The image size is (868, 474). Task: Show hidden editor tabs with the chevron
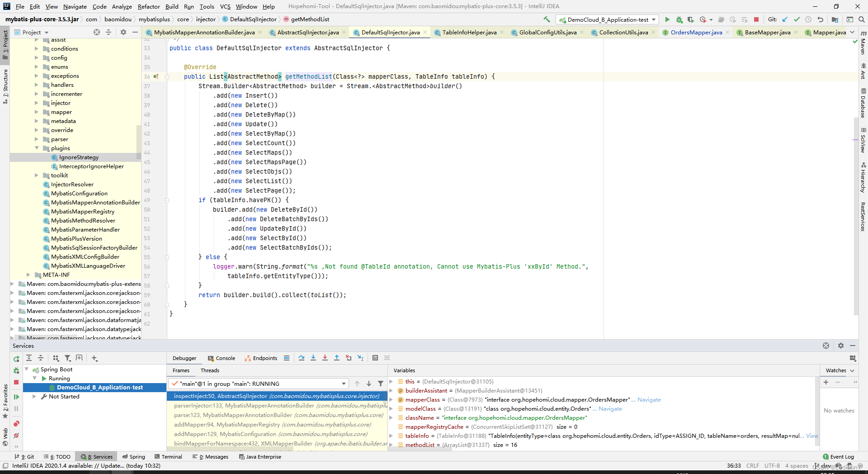click(852, 32)
